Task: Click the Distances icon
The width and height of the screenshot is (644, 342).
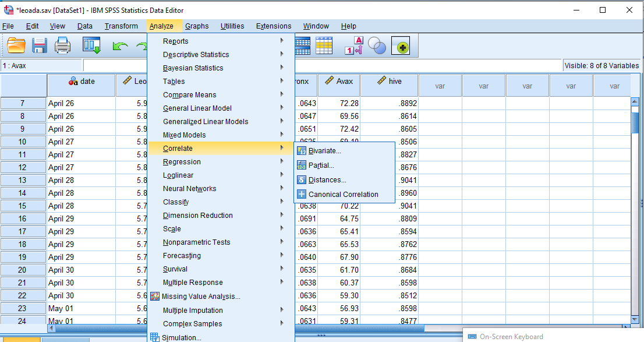Action: click(x=302, y=179)
